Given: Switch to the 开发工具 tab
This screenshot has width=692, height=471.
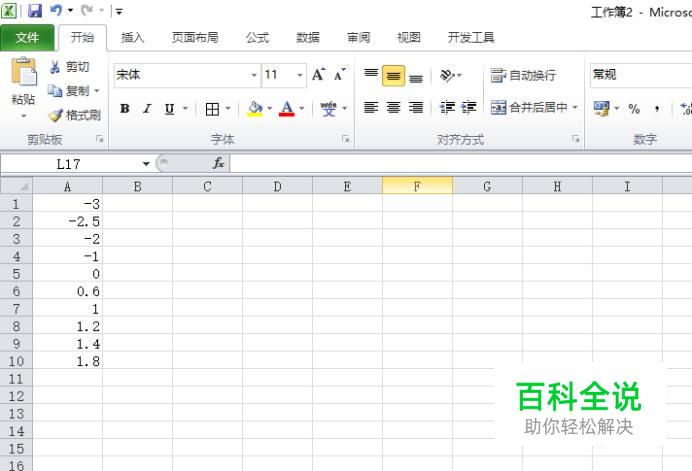Looking at the screenshot, I should point(471,38).
